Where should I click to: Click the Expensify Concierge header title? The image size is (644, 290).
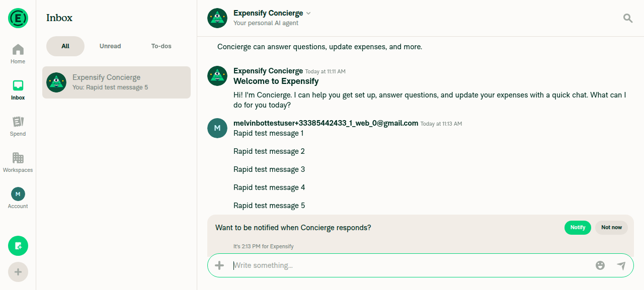click(268, 13)
